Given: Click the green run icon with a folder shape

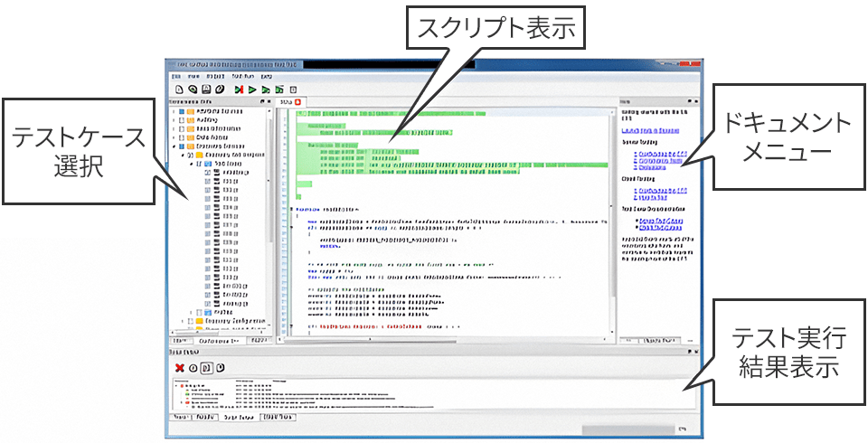Looking at the screenshot, I should click(x=279, y=90).
